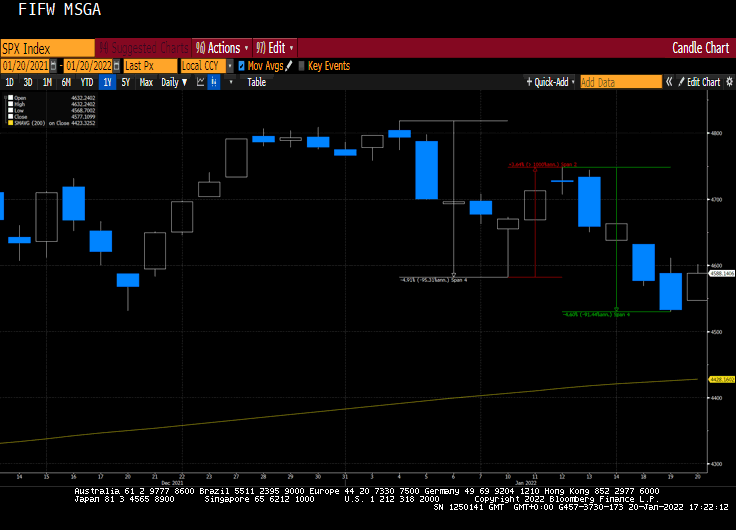Click the green -4.60% span annotation label

[596, 314]
